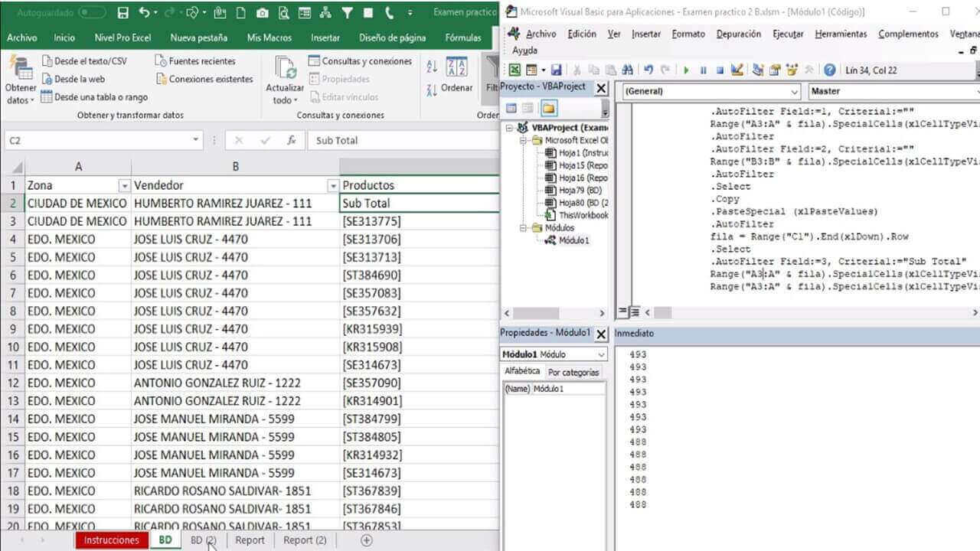This screenshot has height=551, width=980.
Task: Open the Complementos menu in VBA editor
Action: point(908,34)
